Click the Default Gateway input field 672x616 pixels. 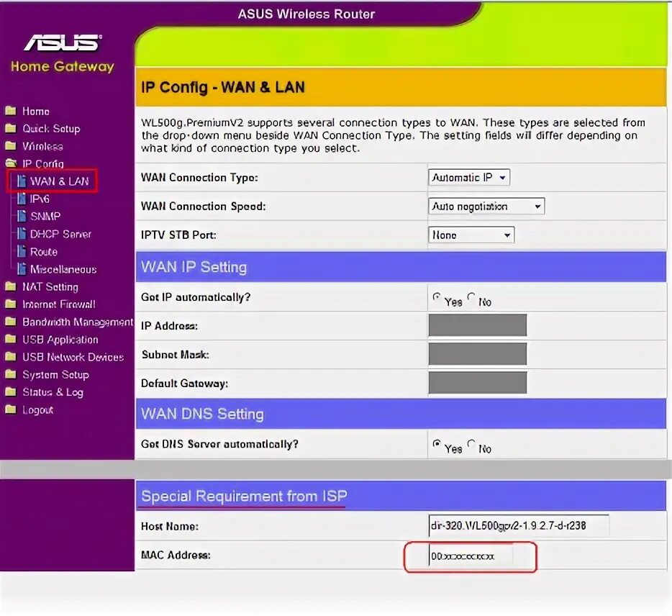click(478, 383)
